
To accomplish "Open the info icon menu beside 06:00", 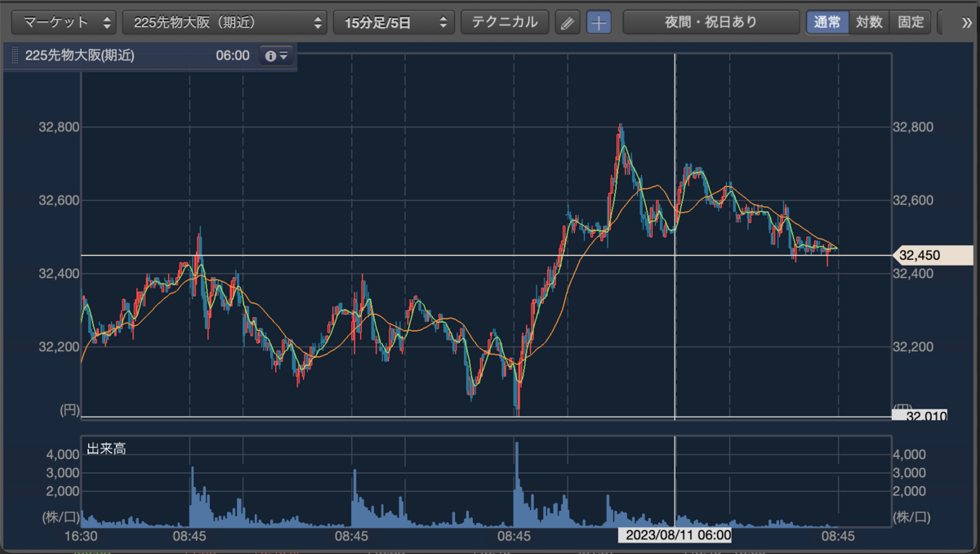I will coord(275,56).
